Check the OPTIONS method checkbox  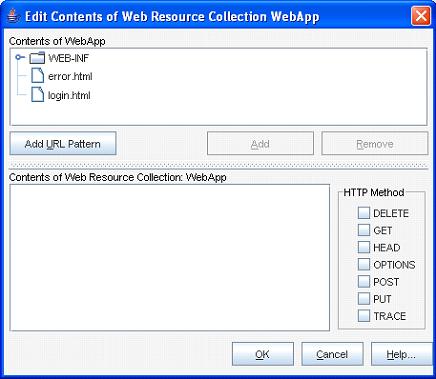point(364,264)
